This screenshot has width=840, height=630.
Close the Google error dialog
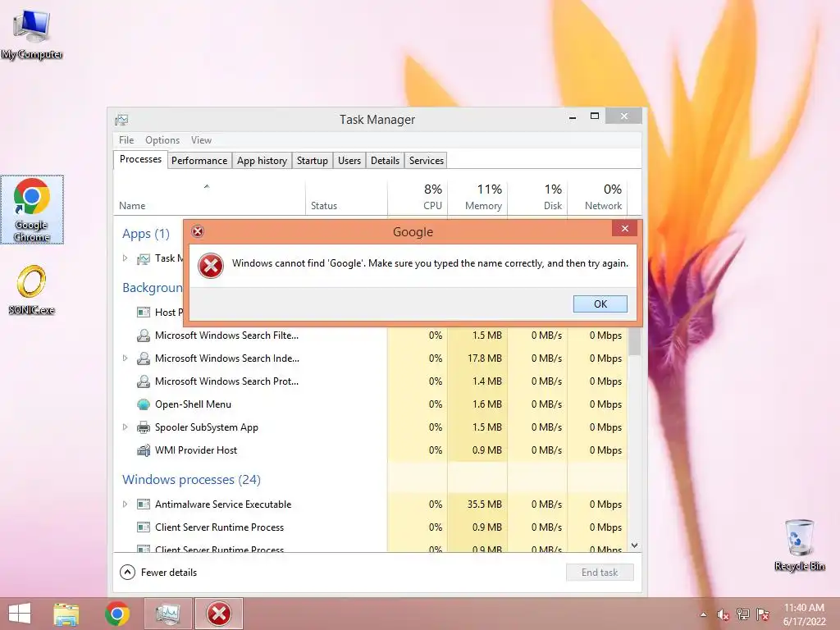(x=624, y=228)
